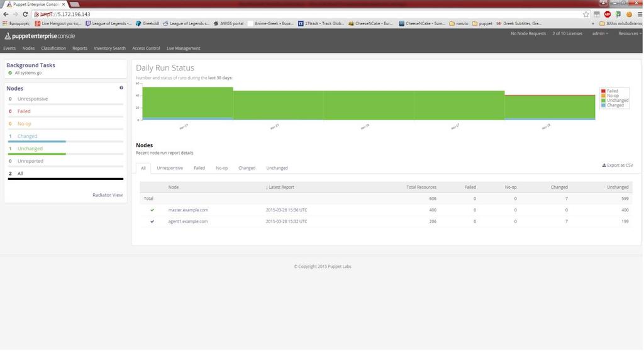Select the No-op nodes tab
644x351 pixels.
(x=222, y=168)
